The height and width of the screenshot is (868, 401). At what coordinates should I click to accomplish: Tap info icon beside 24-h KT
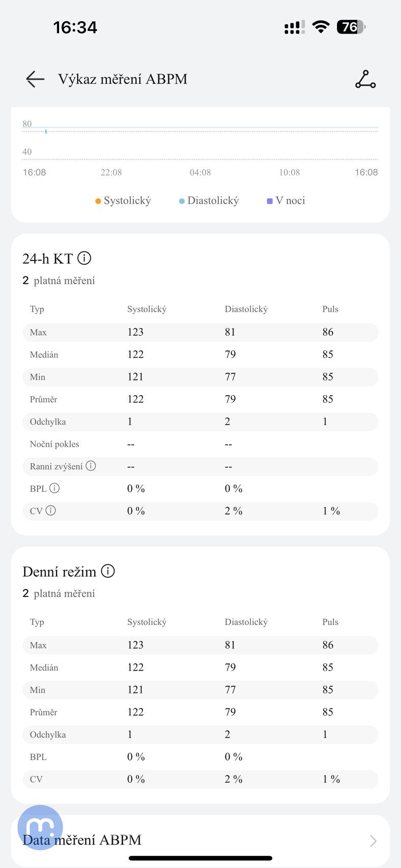[84, 258]
